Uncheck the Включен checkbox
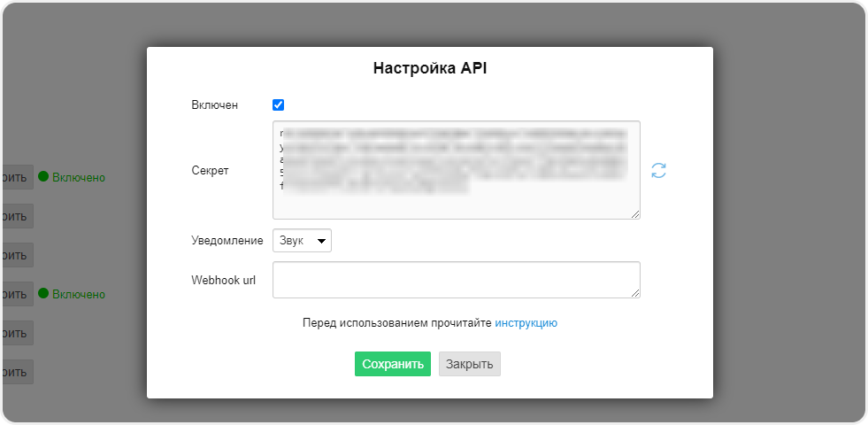The width and height of the screenshot is (868, 425). [279, 104]
